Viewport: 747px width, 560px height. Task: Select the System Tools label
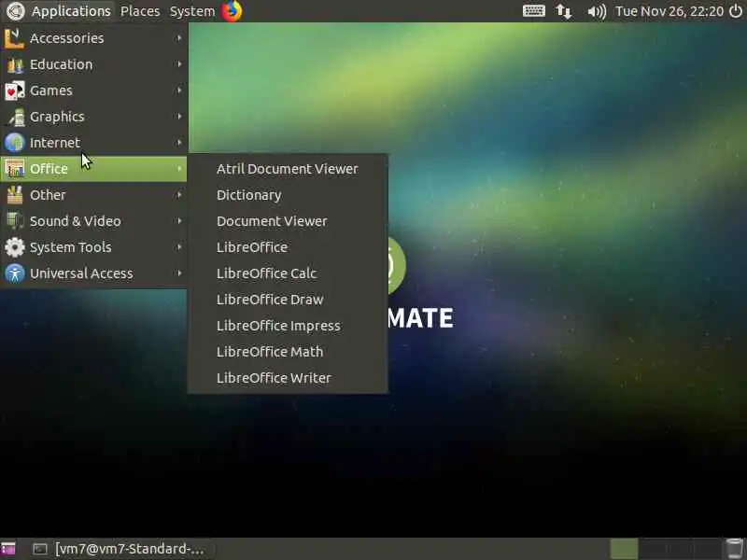(x=71, y=247)
